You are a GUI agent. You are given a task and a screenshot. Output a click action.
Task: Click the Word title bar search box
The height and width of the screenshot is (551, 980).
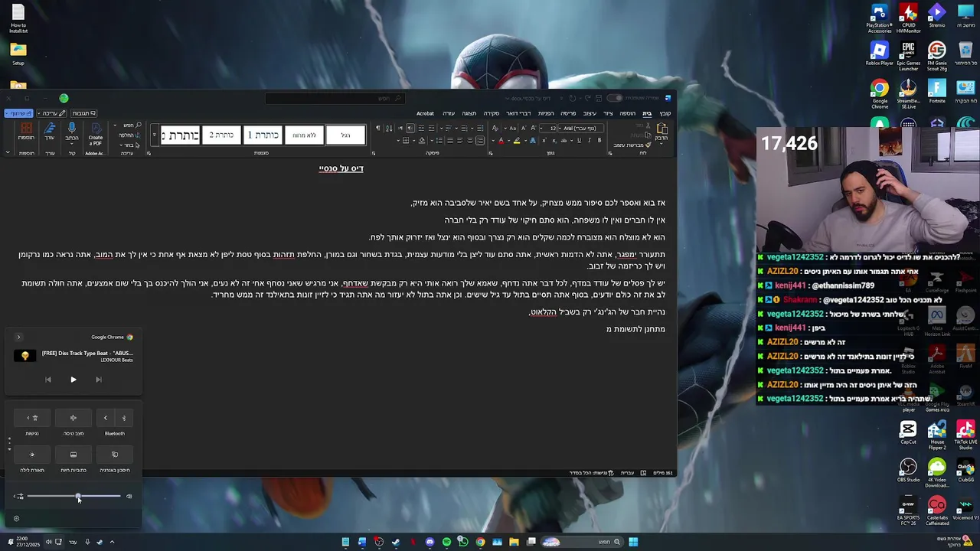pyautogui.click(x=335, y=98)
